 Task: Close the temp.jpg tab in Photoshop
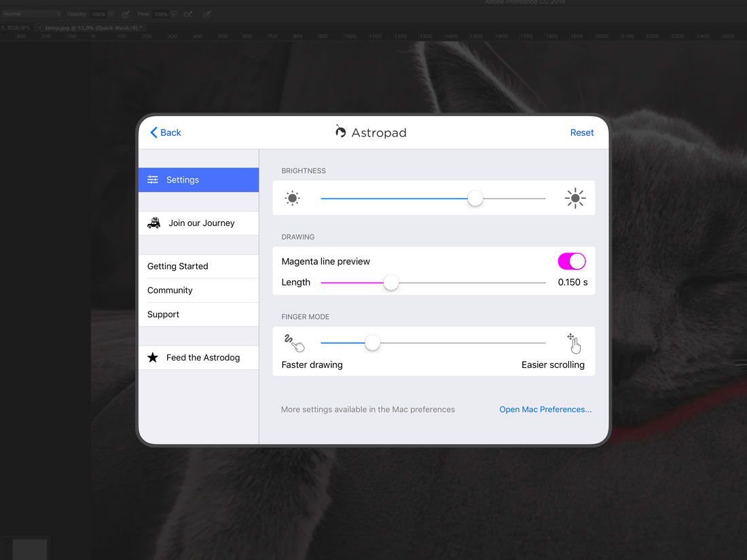tap(39, 28)
